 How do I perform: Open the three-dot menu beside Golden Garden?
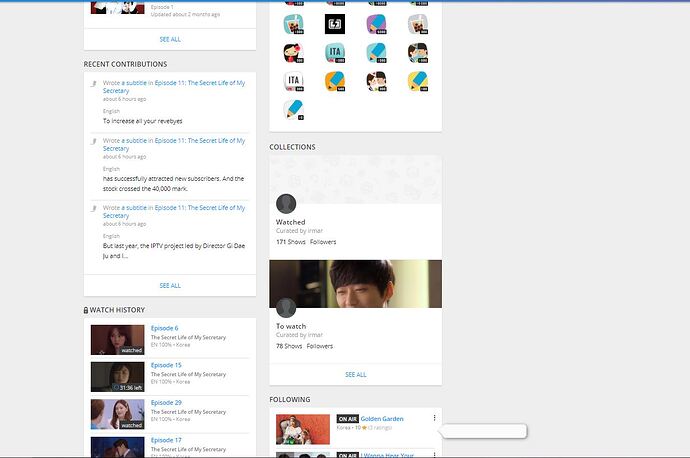434,418
